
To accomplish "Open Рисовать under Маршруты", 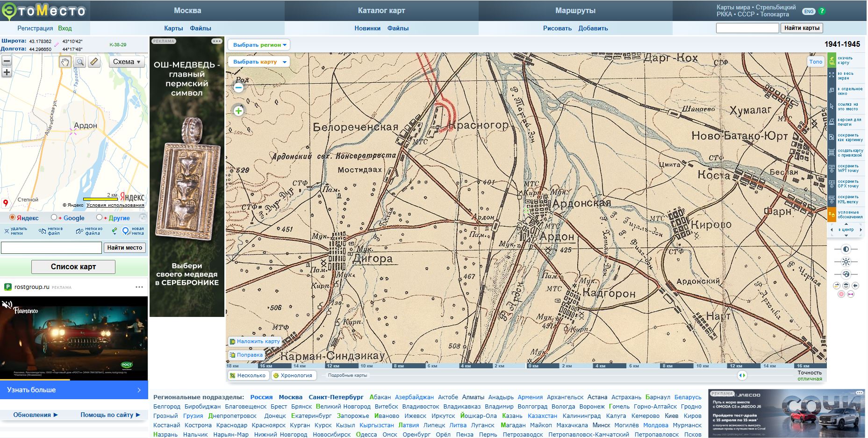I will tap(557, 28).
